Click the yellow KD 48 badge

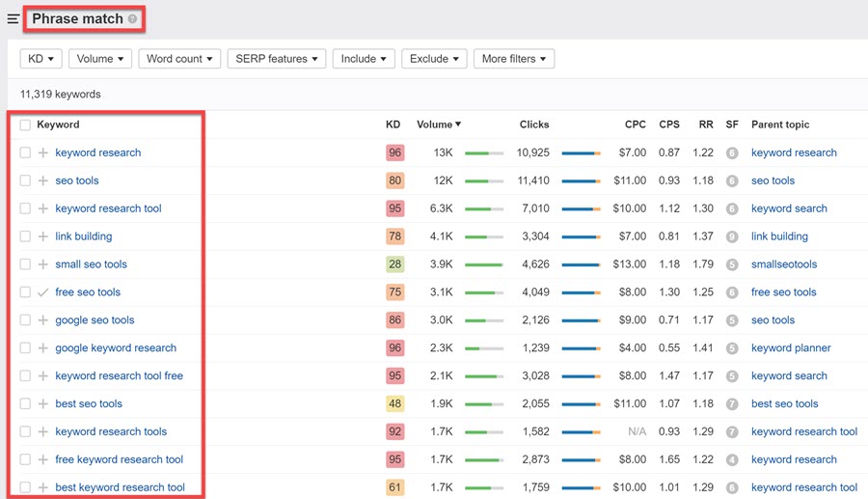[394, 403]
